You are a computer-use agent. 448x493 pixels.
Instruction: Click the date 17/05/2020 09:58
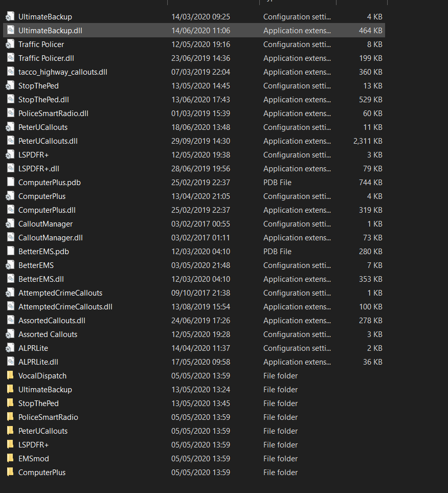point(200,362)
